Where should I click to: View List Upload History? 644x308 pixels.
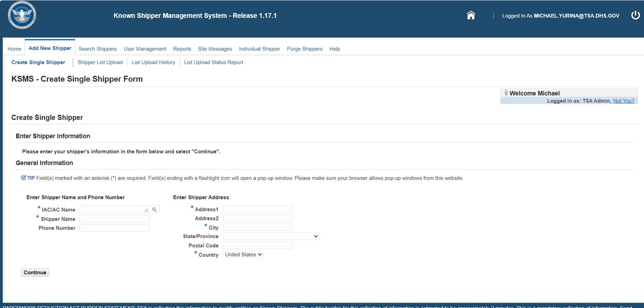[153, 62]
